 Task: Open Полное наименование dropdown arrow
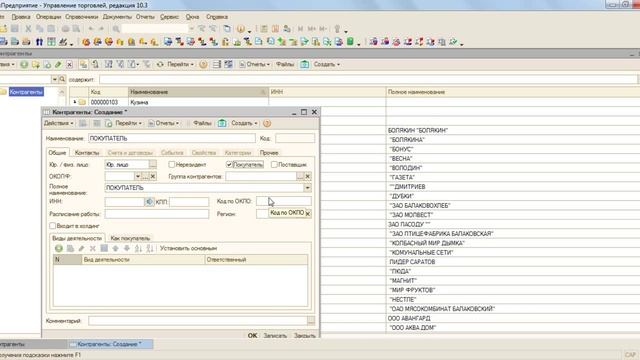pos(307,188)
